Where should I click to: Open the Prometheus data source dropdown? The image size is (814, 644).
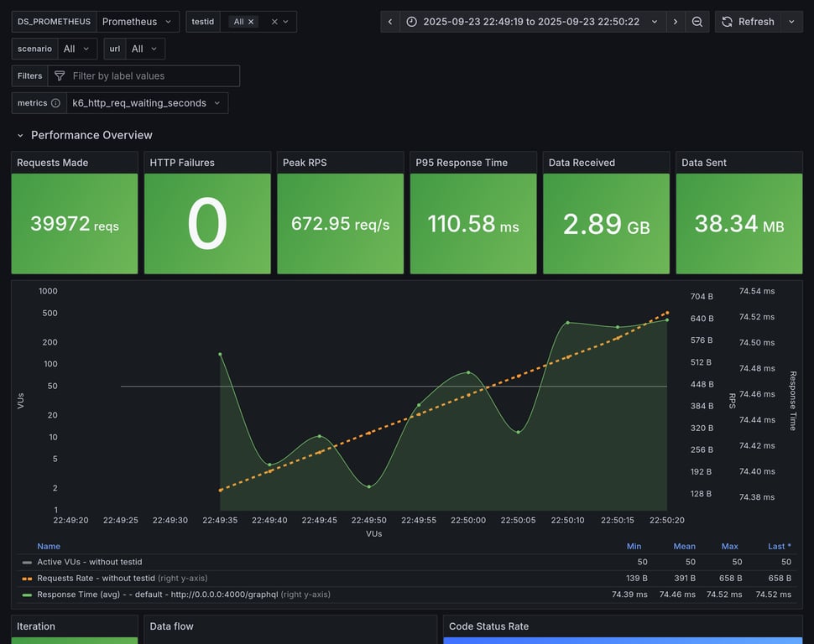138,22
